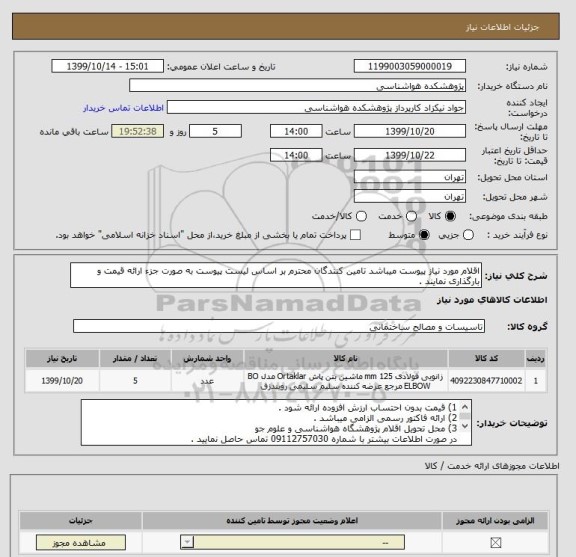Click the کد کالا column header
This screenshot has height=557, width=576.
point(486,359)
